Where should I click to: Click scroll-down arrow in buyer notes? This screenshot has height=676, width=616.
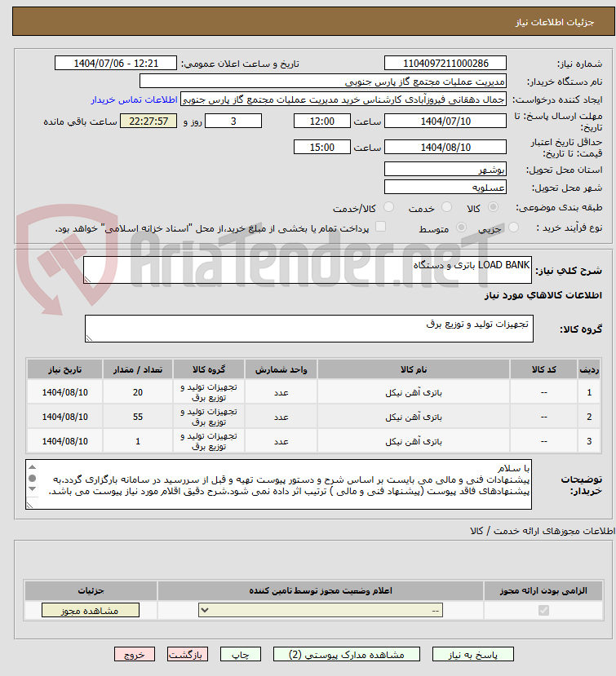pyautogui.click(x=33, y=489)
